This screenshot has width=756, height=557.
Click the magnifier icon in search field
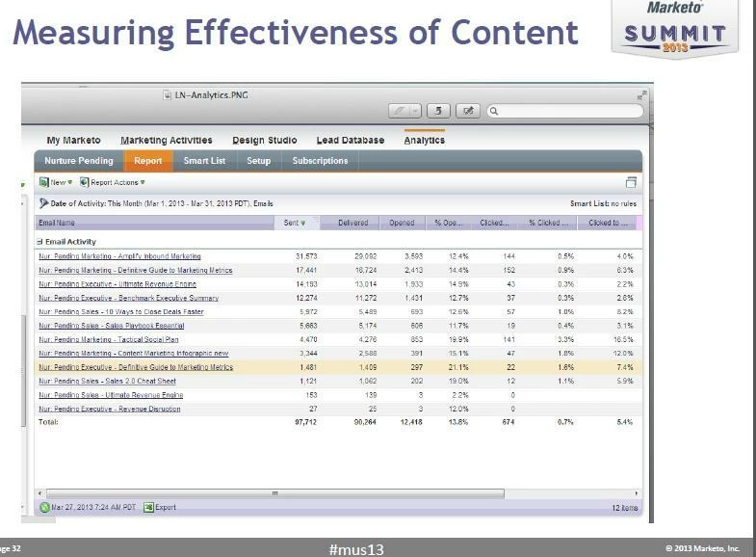point(494,111)
